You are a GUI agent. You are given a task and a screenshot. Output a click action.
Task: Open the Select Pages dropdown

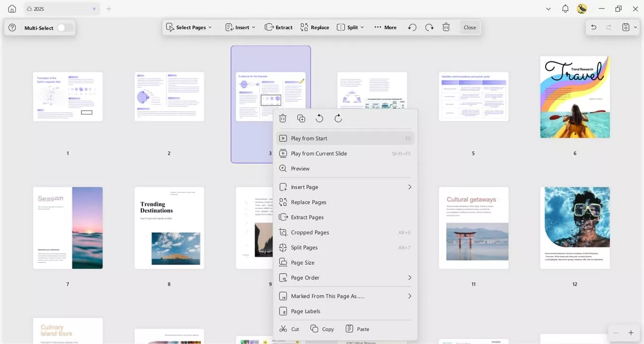(190, 27)
